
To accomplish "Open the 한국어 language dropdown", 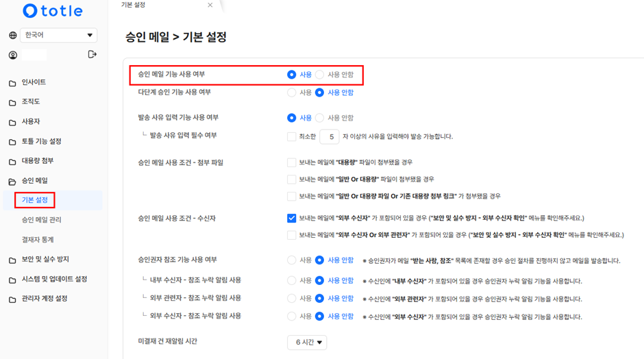I will pyautogui.click(x=58, y=35).
